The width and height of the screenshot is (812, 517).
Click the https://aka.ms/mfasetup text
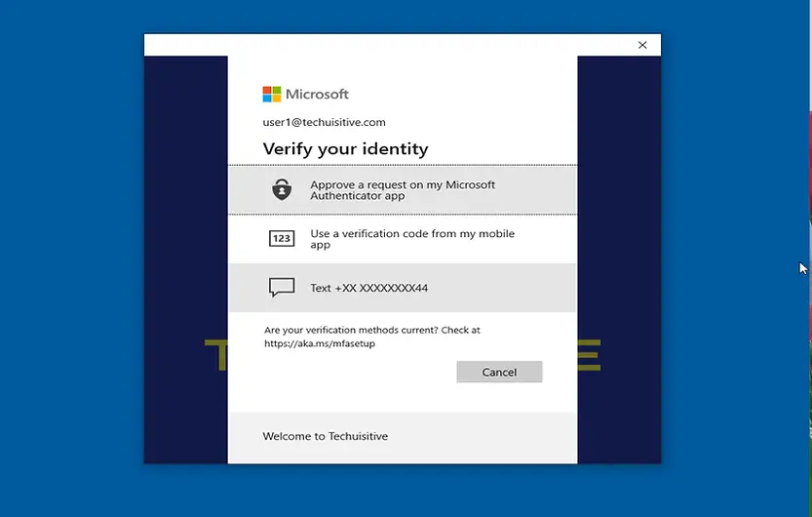point(320,343)
